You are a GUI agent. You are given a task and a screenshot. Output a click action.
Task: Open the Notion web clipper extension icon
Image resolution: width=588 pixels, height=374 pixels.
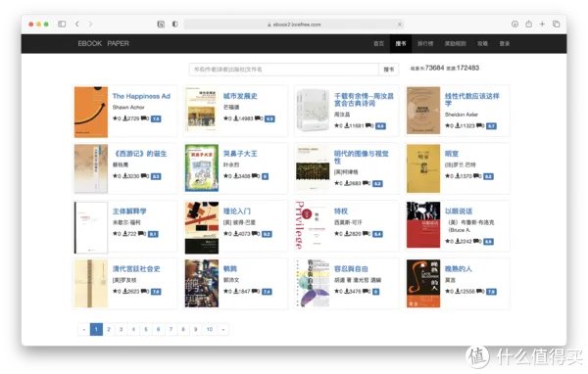click(x=161, y=24)
